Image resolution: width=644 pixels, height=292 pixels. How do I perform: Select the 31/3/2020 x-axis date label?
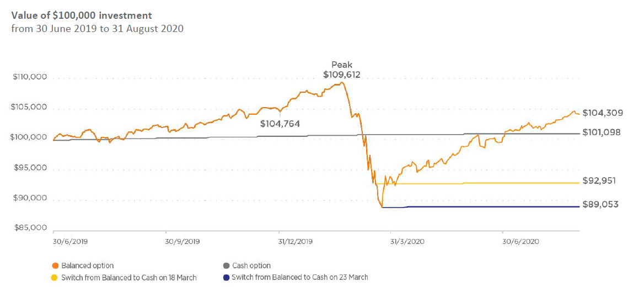point(406,241)
